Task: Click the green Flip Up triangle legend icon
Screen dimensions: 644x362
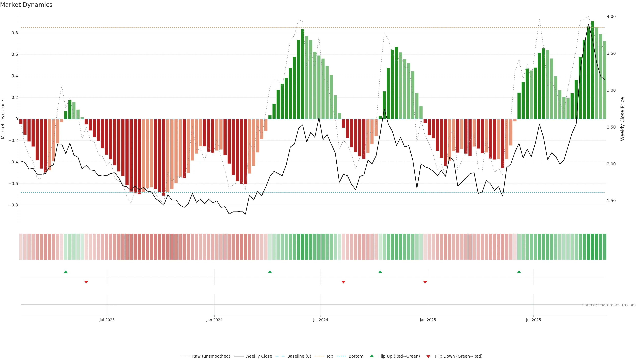Action: pos(372,356)
